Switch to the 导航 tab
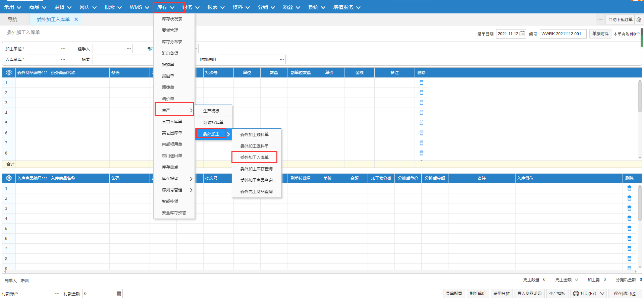644x302 pixels. [12, 19]
